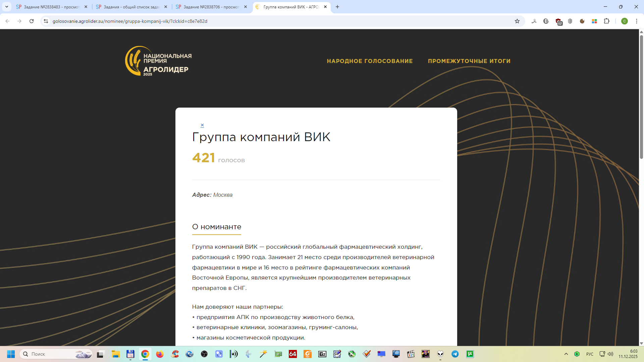Open the Народное голосование link
The image size is (644, 362).
[370, 61]
